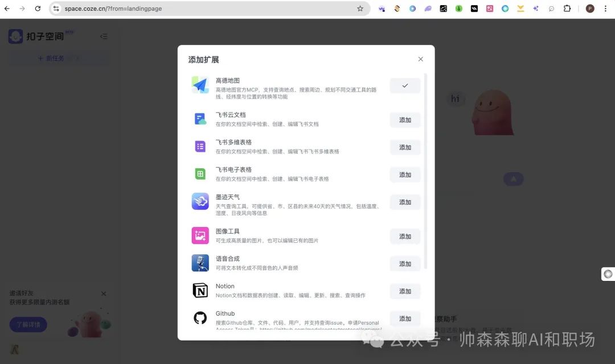Click the 高德地图 paper plane icon

point(200,85)
